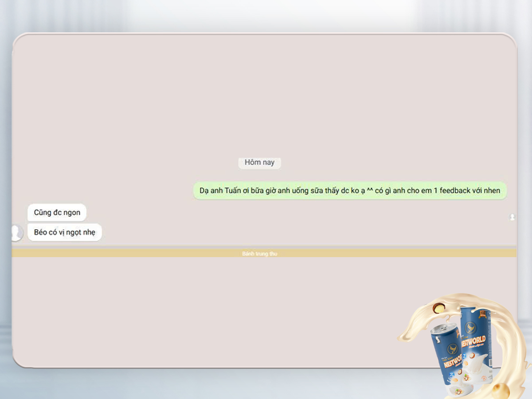The image size is (532, 399).
Task: Click the pull tab on the tilted can
Action: tap(443, 329)
